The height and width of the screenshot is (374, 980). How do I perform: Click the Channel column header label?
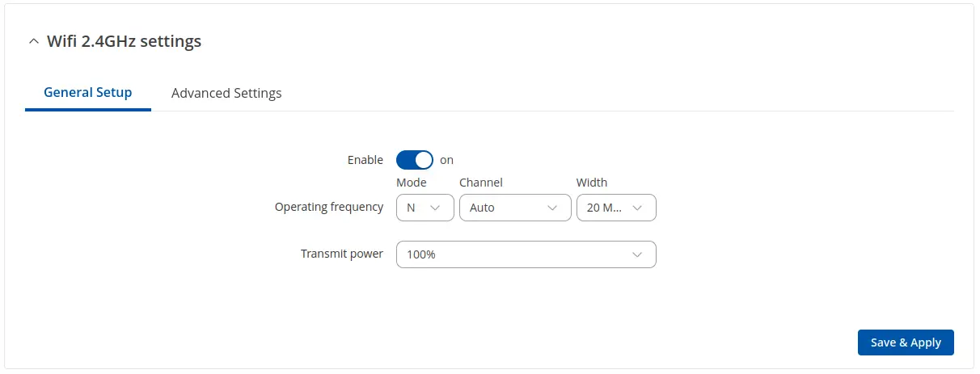click(x=481, y=183)
